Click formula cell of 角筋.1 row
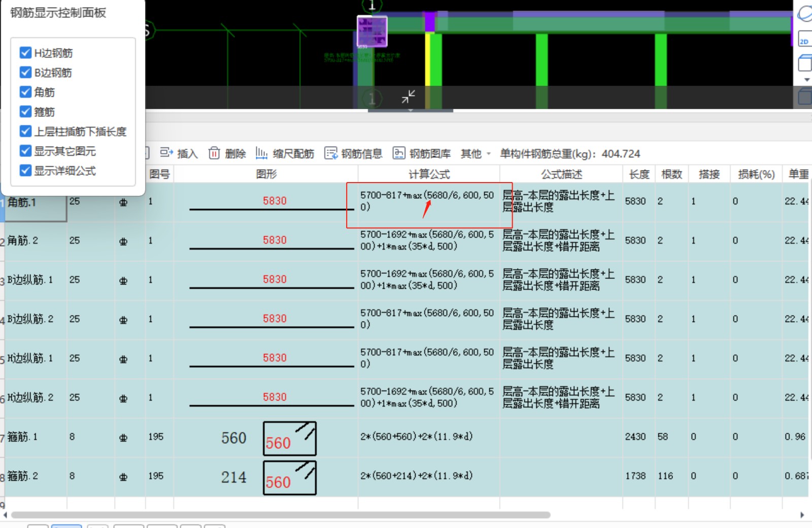This screenshot has width=812, height=528. click(x=429, y=202)
